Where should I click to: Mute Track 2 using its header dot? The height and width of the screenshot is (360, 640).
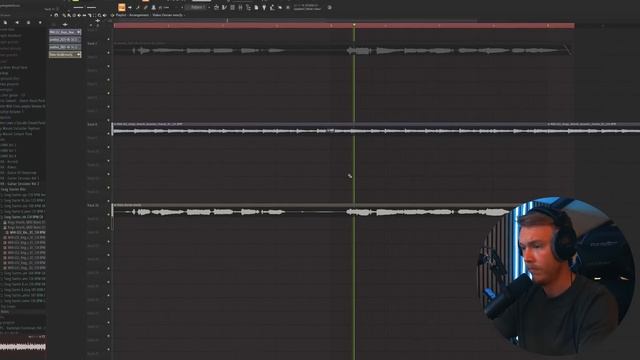[109, 52]
